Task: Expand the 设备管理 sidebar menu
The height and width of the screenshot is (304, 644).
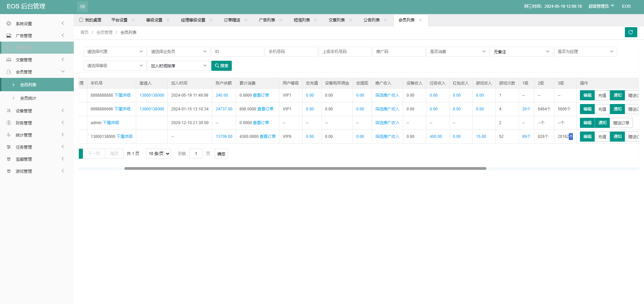Action: click(37, 111)
